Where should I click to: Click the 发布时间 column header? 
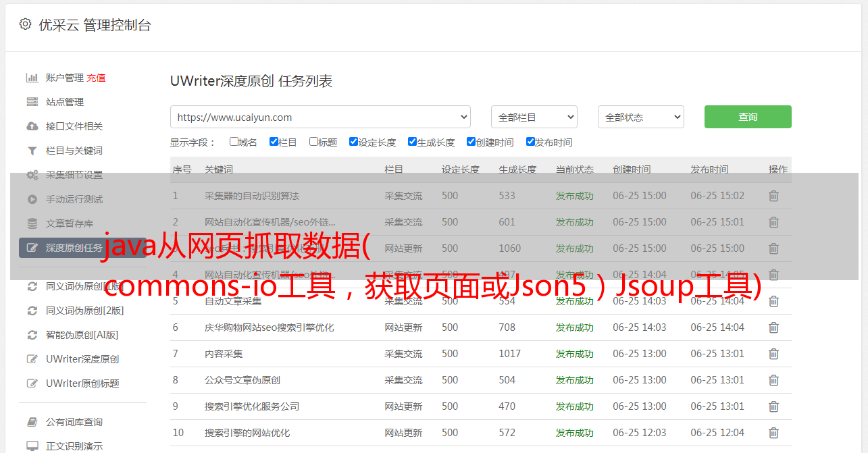(709, 169)
